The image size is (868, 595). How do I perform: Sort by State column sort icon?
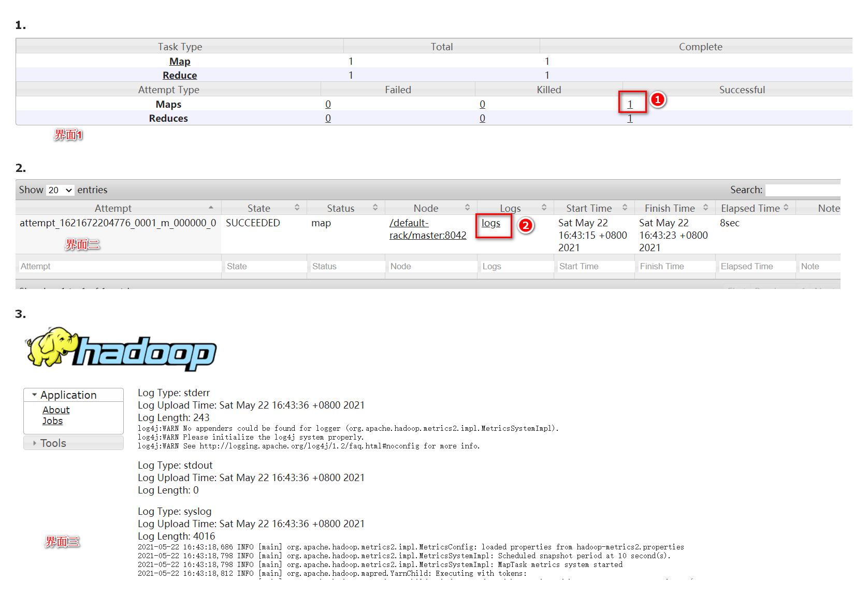(297, 208)
